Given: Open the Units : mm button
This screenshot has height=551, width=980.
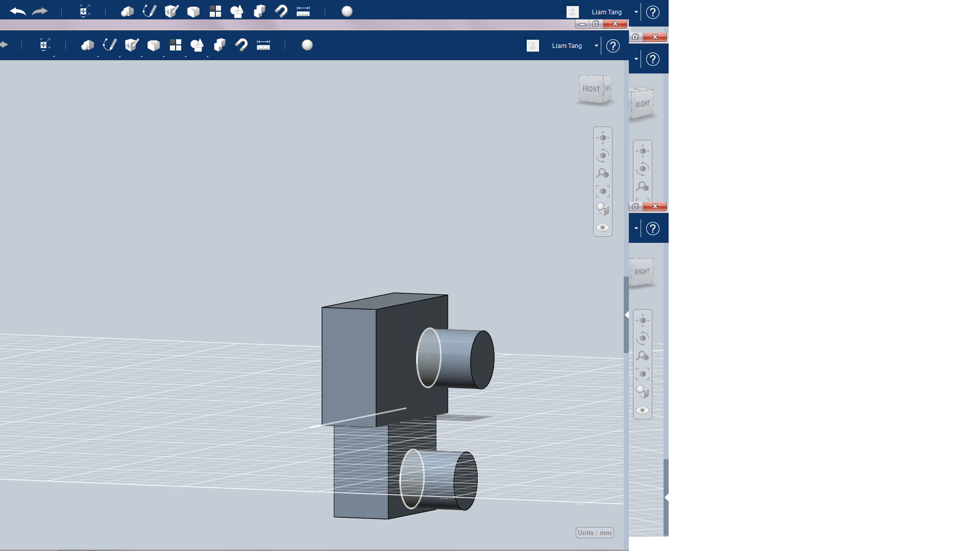Looking at the screenshot, I should 595,533.
